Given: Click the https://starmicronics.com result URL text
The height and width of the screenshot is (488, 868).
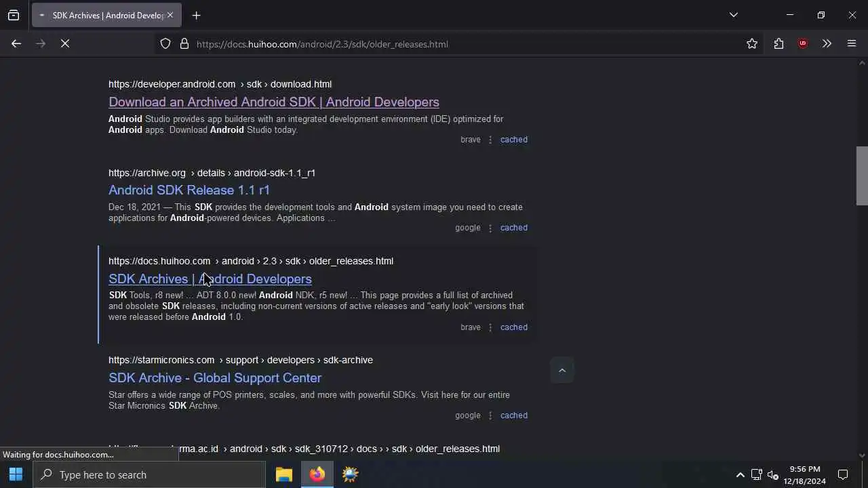Looking at the screenshot, I should 161,360.
